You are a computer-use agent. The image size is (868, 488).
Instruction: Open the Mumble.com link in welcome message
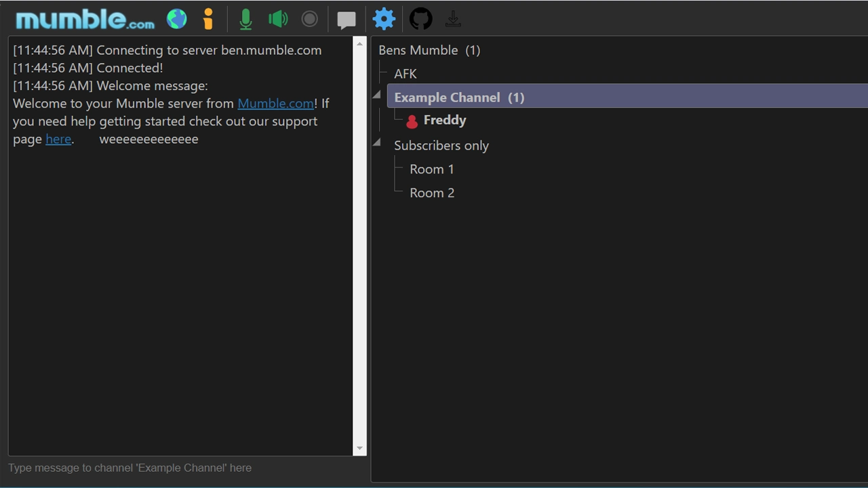point(276,104)
